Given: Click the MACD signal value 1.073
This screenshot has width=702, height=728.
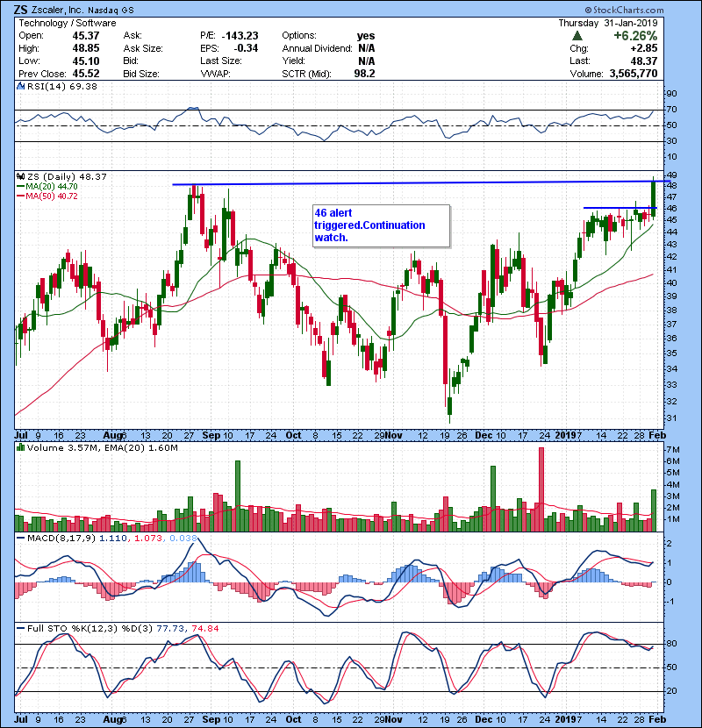Looking at the screenshot, I should 148,539.
